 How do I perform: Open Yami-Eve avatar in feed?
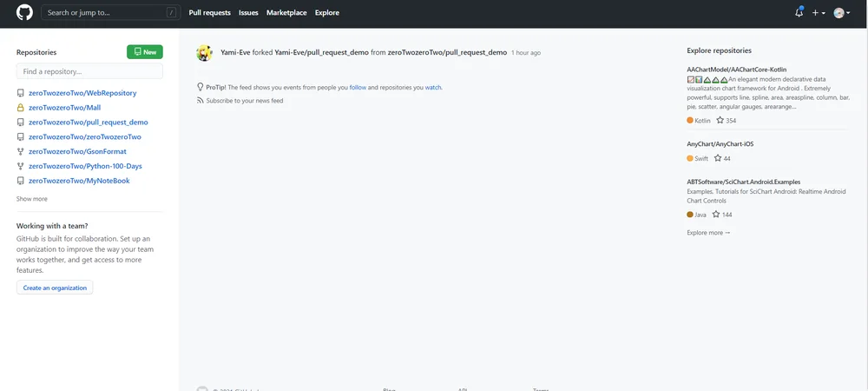pyautogui.click(x=205, y=53)
